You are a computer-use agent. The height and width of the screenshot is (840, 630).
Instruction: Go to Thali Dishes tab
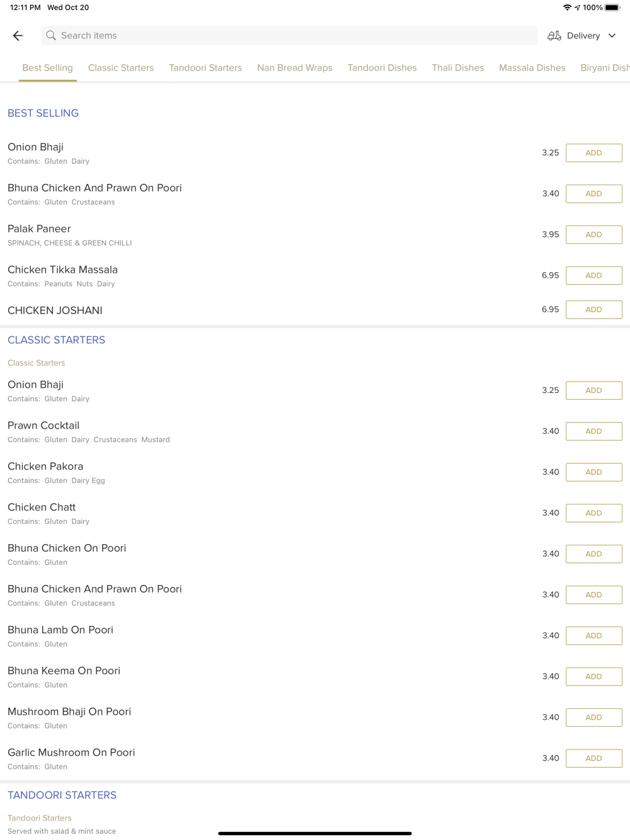(458, 68)
